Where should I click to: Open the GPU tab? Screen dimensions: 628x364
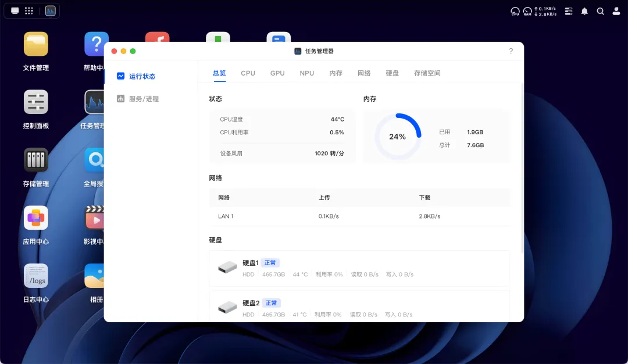tap(277, 73)
